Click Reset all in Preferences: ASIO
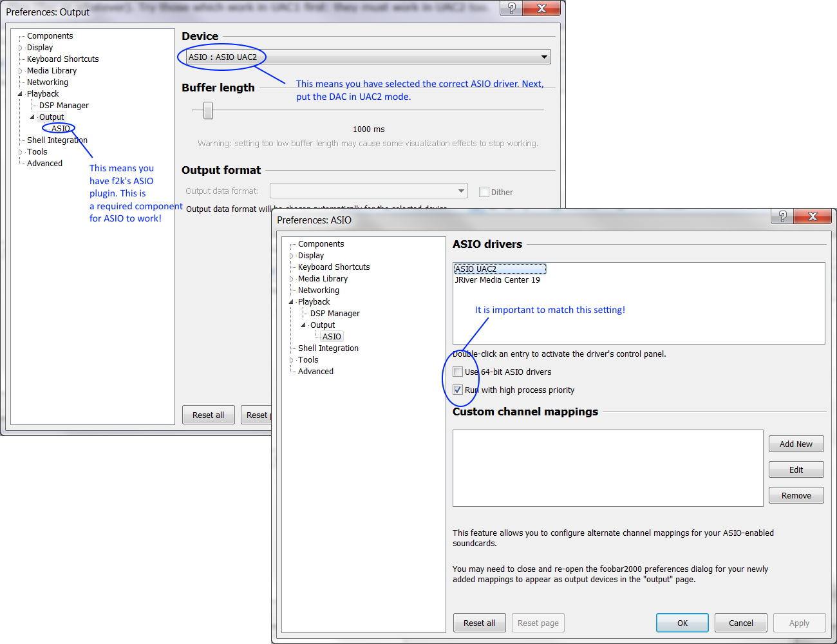 coord(480,623)
